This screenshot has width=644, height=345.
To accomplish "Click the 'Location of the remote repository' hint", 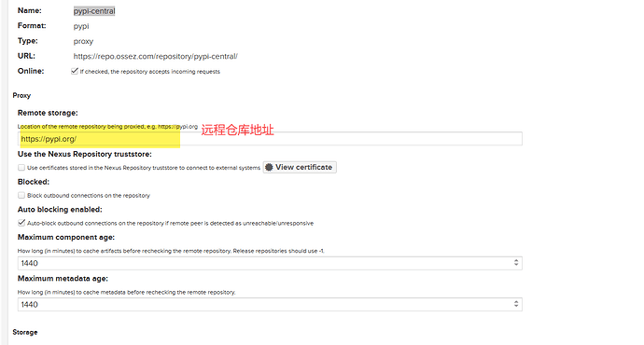I will click(107, 127).
